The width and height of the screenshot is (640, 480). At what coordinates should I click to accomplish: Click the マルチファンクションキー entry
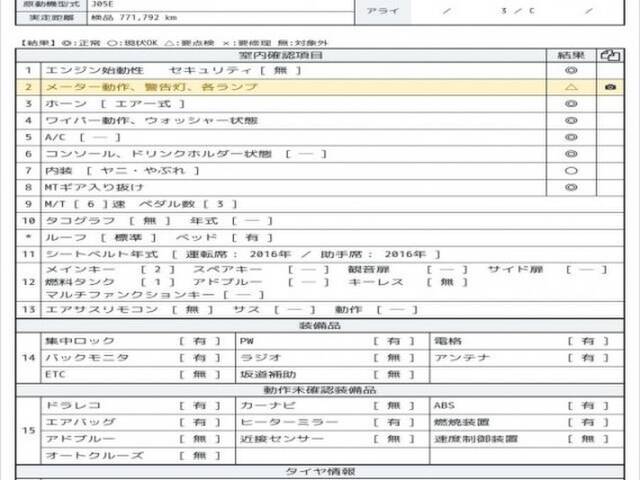155,295
